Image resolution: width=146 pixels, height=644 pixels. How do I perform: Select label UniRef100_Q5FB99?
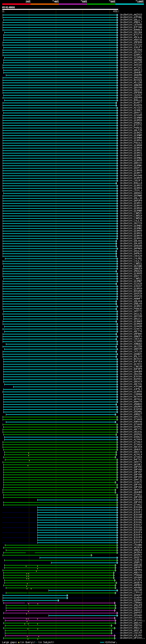pyautogui.click(x=131, y=42)
